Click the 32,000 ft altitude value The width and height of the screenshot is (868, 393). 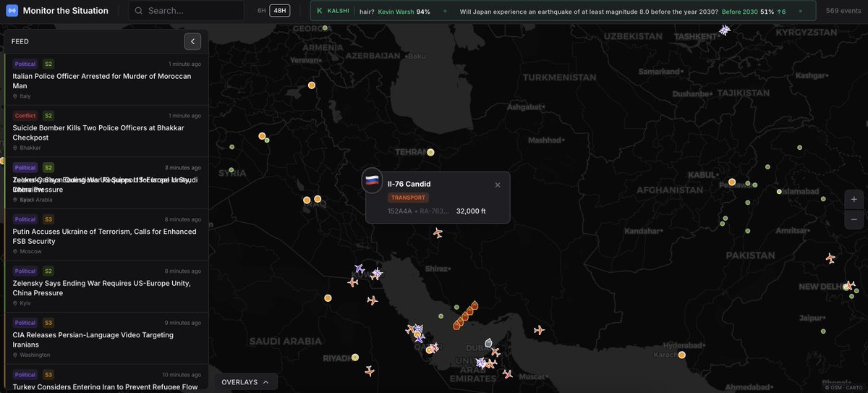pyautogui.click(x=471, y=211)
